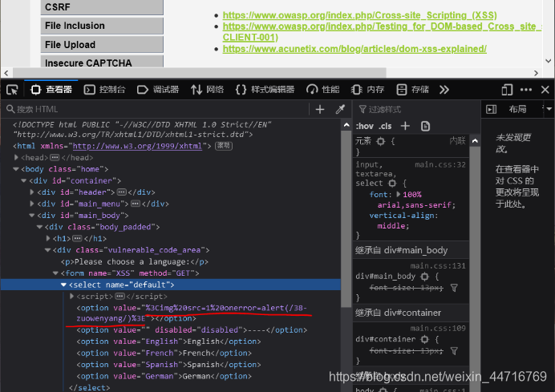Open the acunetix dom-xss-explained link
Image resolution: width=555 pixels, height=392 pixels.
(354, 49)
